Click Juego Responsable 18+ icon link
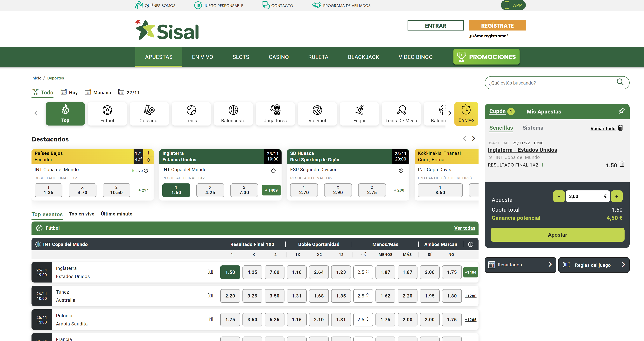Image resolution: width=644 pixels, height=341 pixels. point(219,5)
